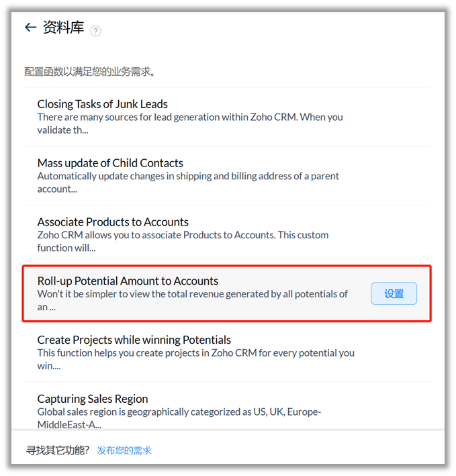Click the description about shipping and billing address
The image size is (456, 476).
(188, 182)
